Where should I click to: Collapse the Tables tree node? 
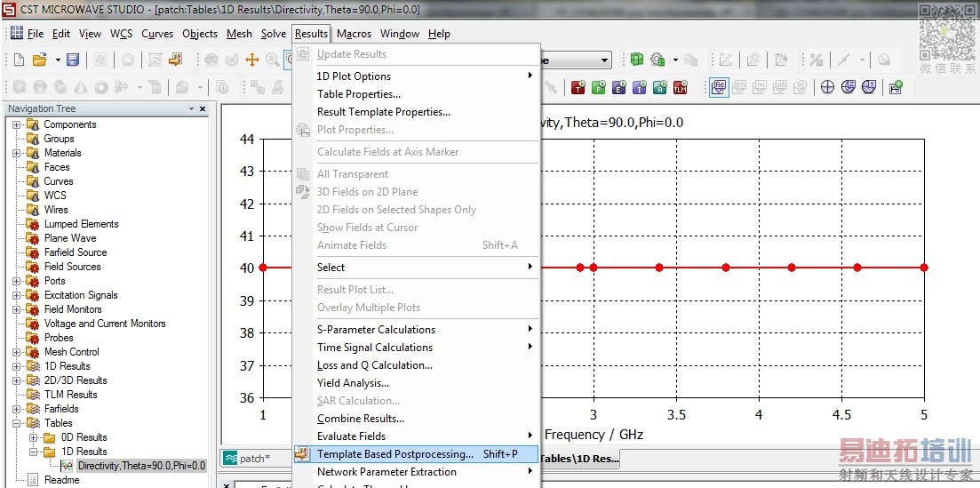coord(16,423)
